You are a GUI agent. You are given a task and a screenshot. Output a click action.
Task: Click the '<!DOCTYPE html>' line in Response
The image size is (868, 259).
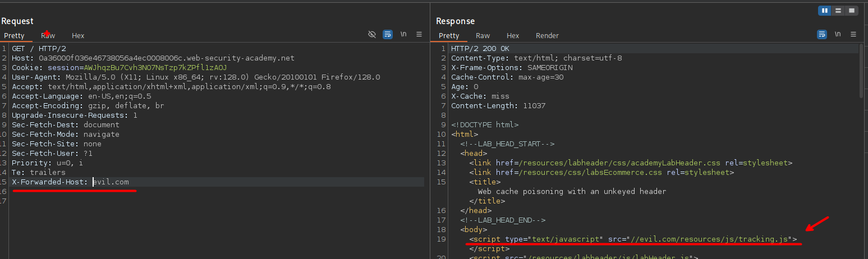click(x=485, y=125)
